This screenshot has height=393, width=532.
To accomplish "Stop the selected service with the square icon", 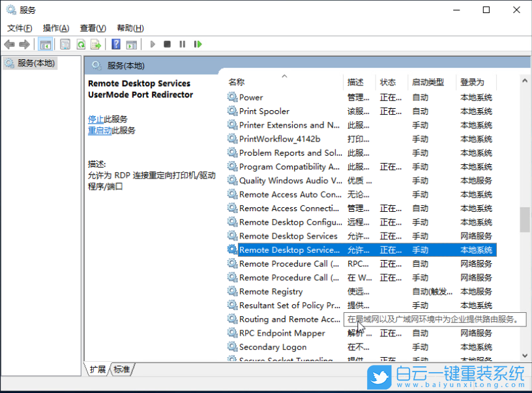I will pos(167,44).
